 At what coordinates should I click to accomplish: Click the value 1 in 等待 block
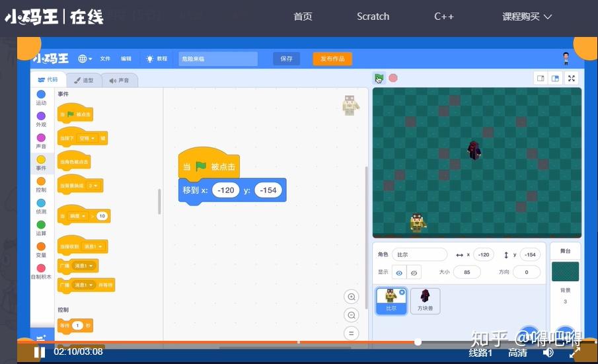(x=77, y=326)
